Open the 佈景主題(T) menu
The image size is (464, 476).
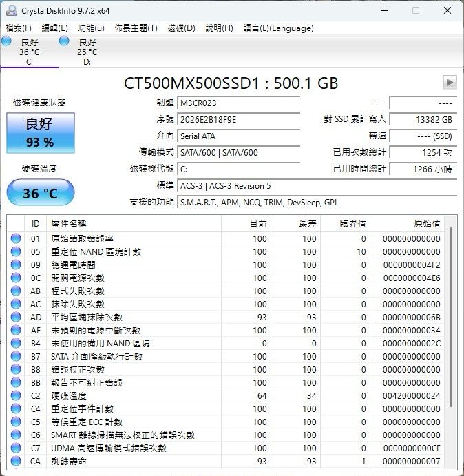click(136, 28)
